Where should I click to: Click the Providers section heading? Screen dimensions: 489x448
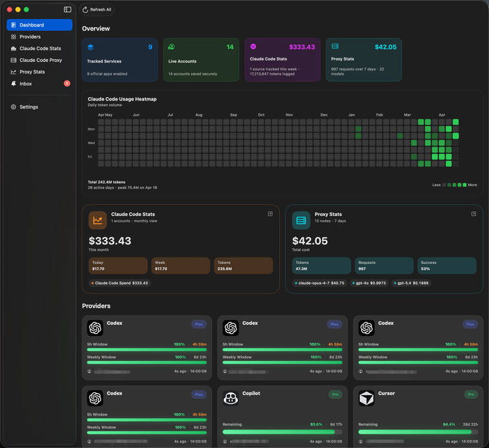[96, 306]
